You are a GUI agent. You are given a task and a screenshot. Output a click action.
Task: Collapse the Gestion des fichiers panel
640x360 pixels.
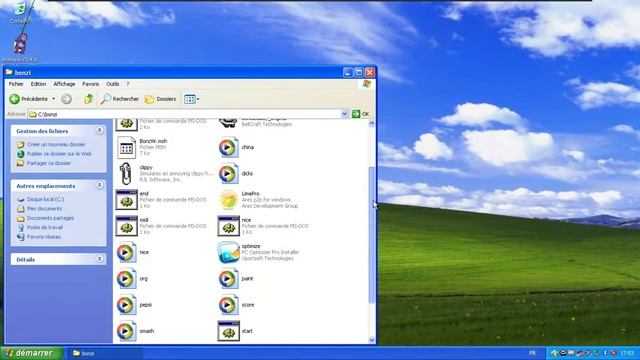[100, 131]
